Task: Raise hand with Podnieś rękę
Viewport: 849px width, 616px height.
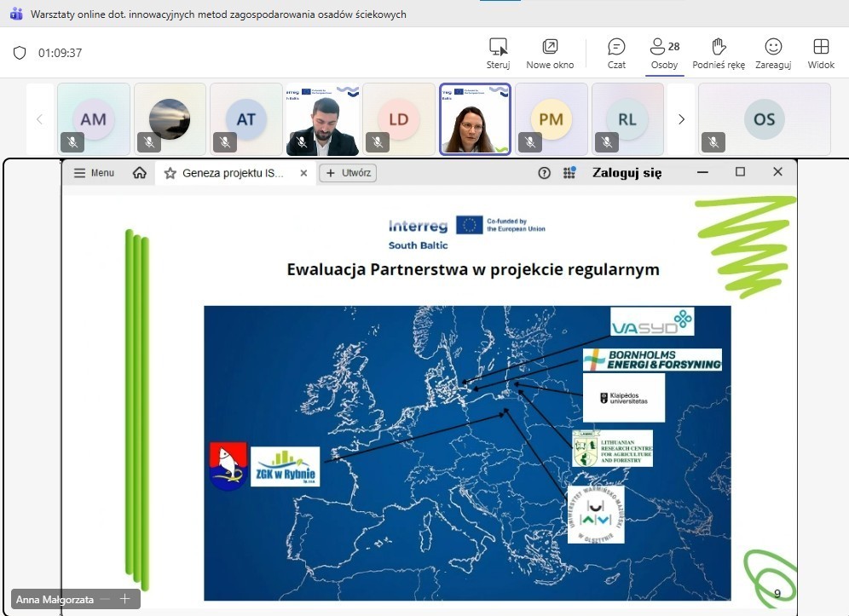Action: coord(719,53)
